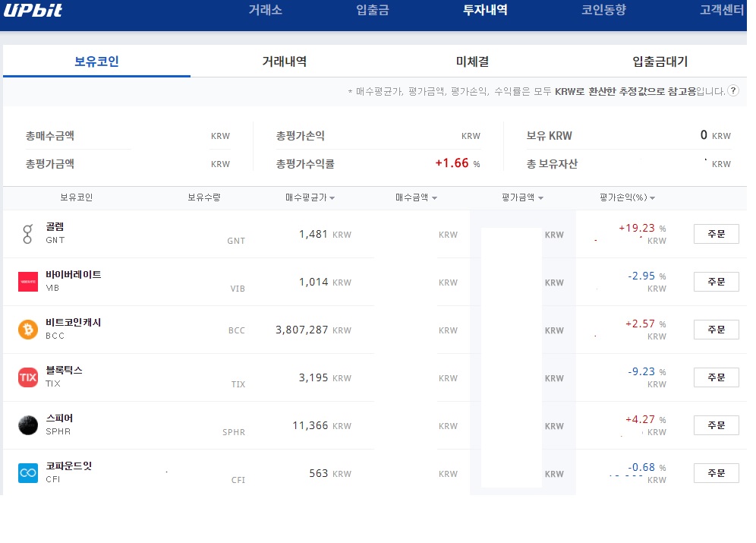Sort by 평가손익(%) column arrow
756x543 pixels.
[x=653, y=198]
